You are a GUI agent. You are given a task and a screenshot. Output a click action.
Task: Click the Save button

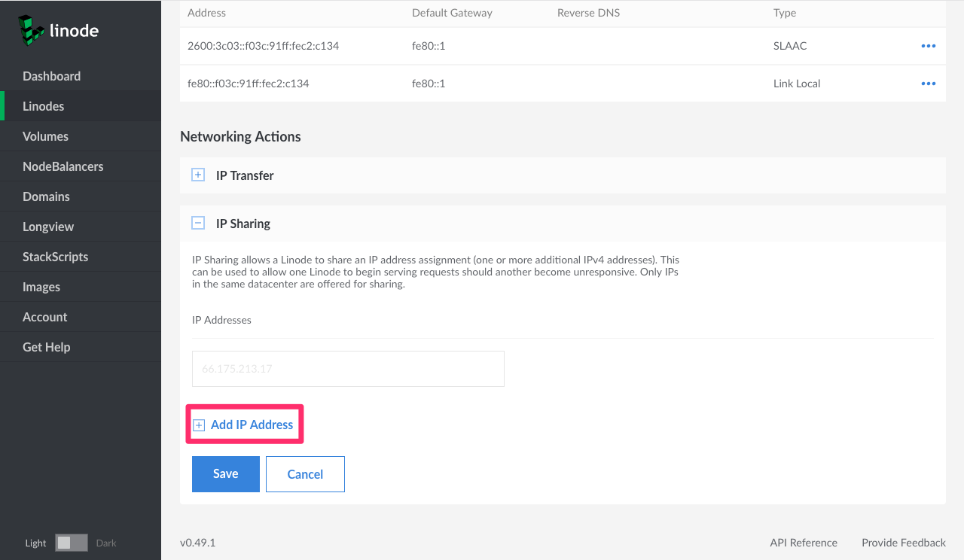tap(225, 474)
